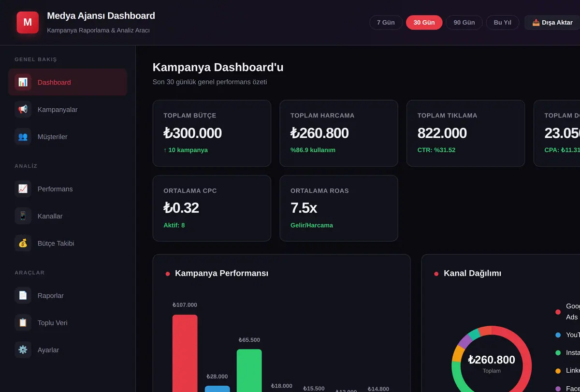Click the Kampanya Dashboard'u heading
Screen dimensions: 580x392
[x=218, y=67]
